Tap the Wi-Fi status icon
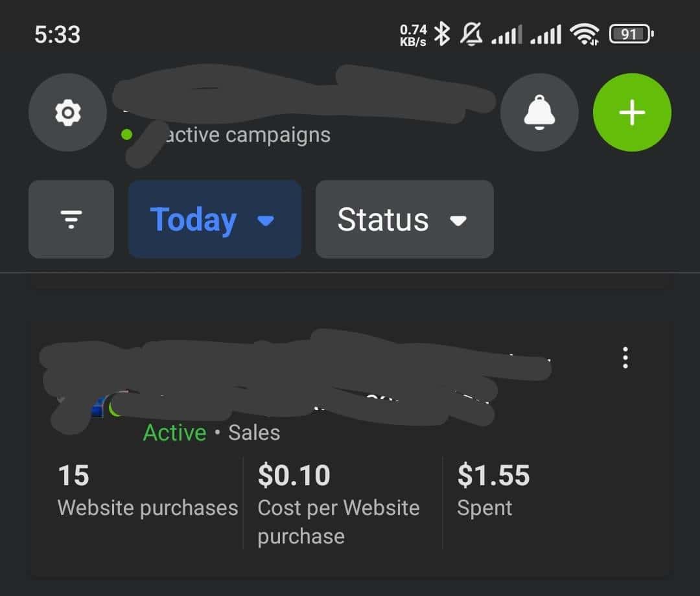 pos(585,34)
